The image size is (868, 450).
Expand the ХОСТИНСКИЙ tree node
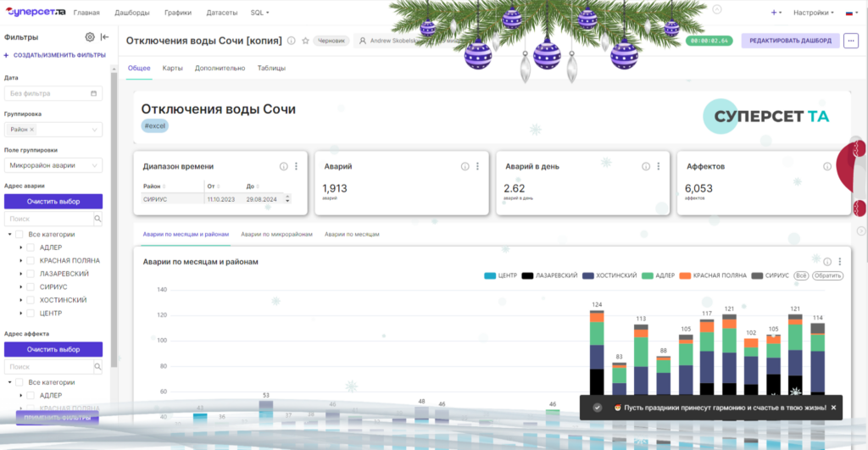click(x=21, y=300)
